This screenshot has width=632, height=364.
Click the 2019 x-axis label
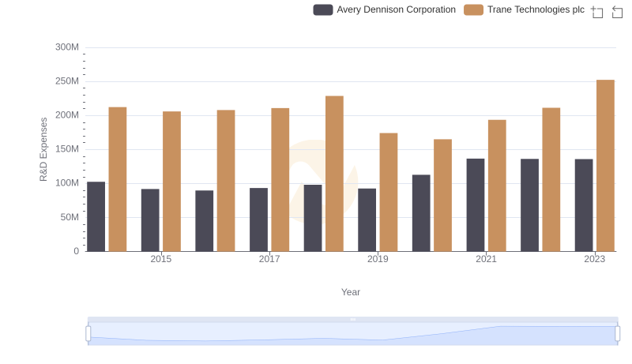point(378,259)
